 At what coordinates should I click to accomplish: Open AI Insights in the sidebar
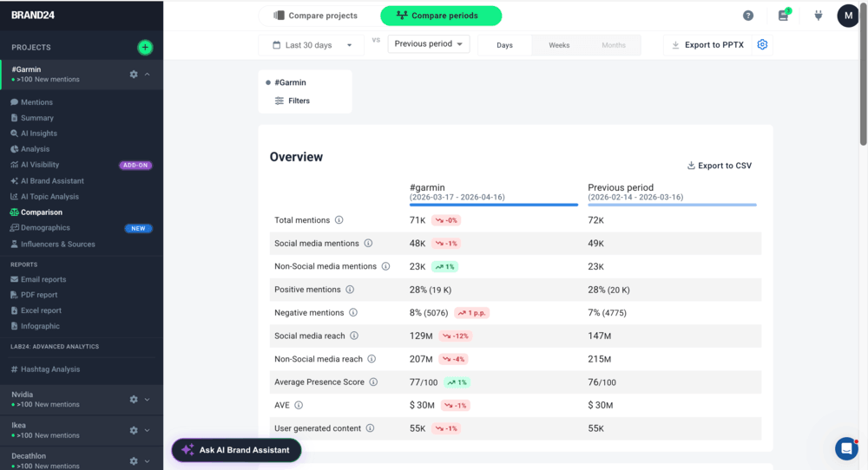pos(39,134)
